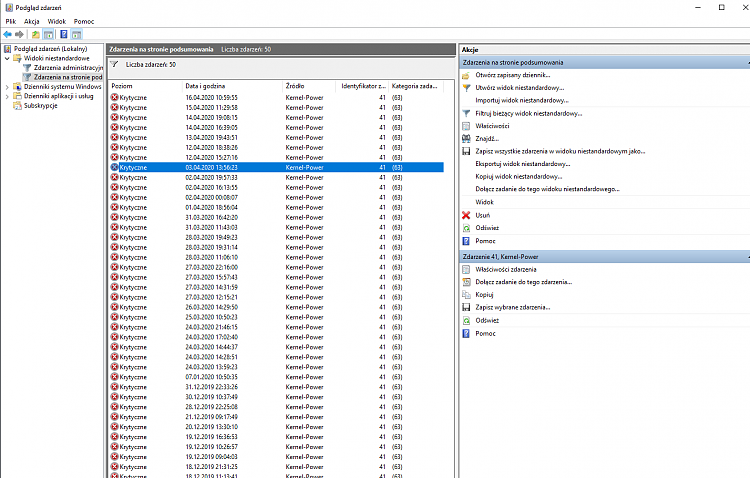
Task: Click the Znajdź binoculars icon
Action: pos(466,138)
